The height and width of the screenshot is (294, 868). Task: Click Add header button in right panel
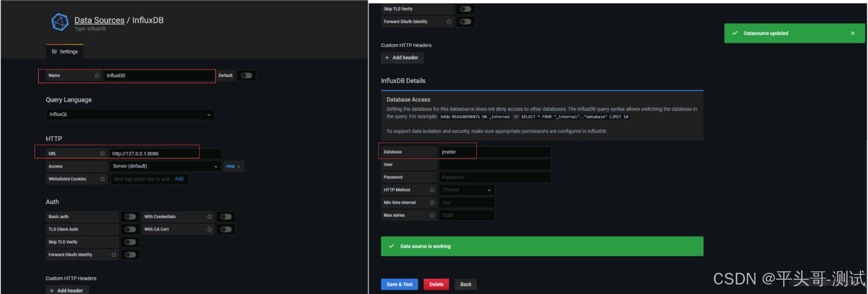click(x=402, y=58)
